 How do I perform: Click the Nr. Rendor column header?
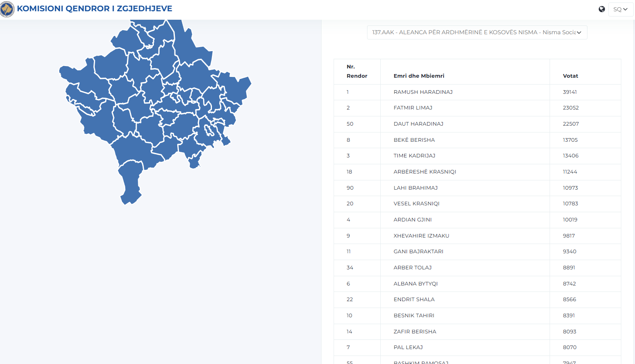(x=357, y=71)
